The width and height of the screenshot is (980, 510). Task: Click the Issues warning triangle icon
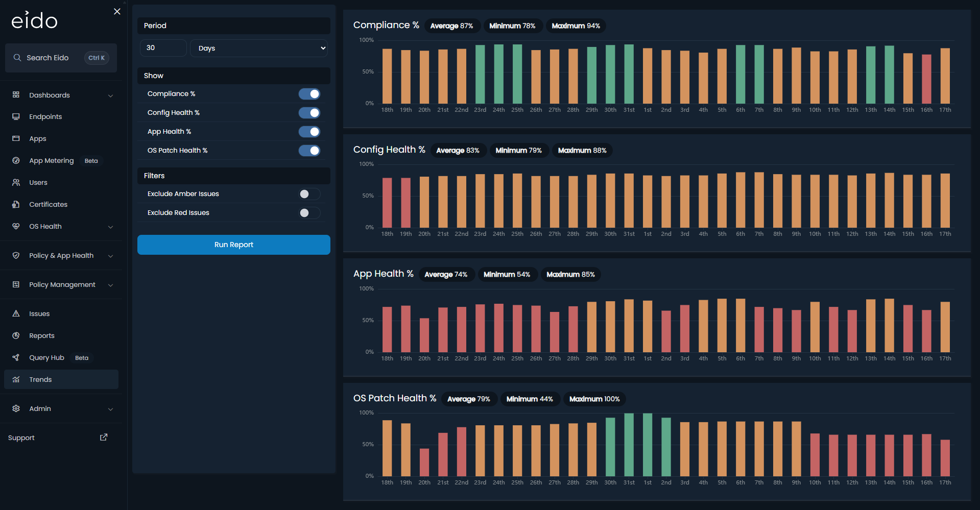click(x=16, y=314)
